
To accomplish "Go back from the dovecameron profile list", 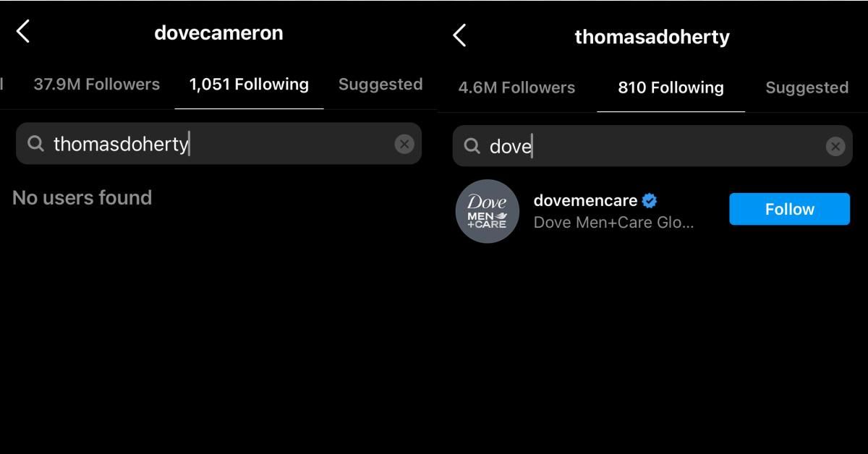I will point(23,31).
